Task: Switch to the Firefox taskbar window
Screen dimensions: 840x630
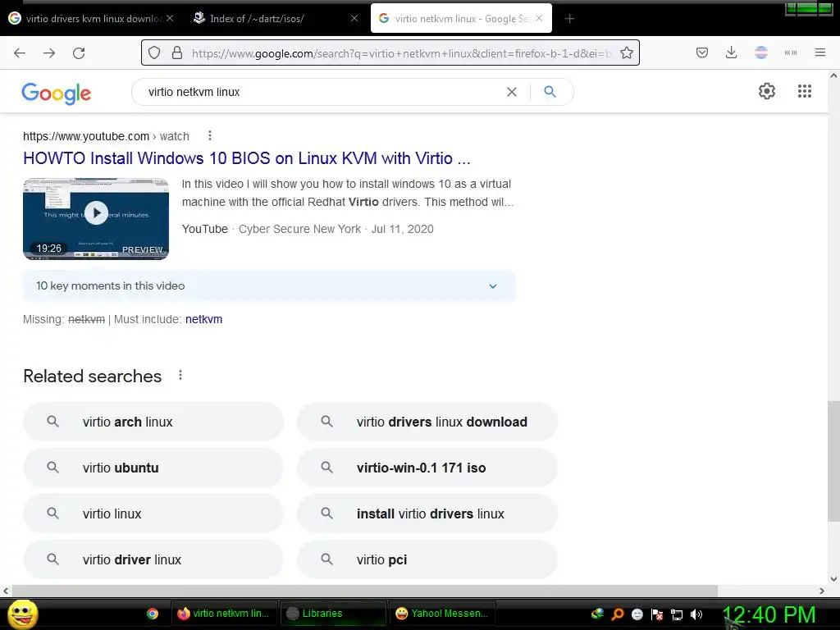Action: point(224,614)
